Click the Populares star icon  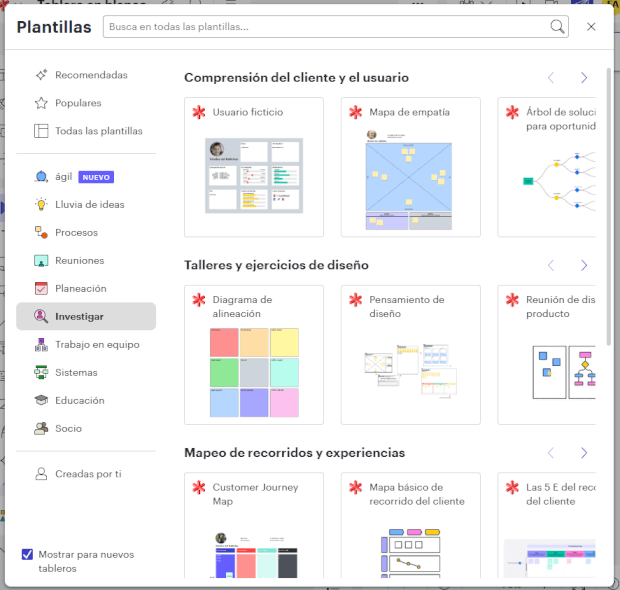coord(41,103)
